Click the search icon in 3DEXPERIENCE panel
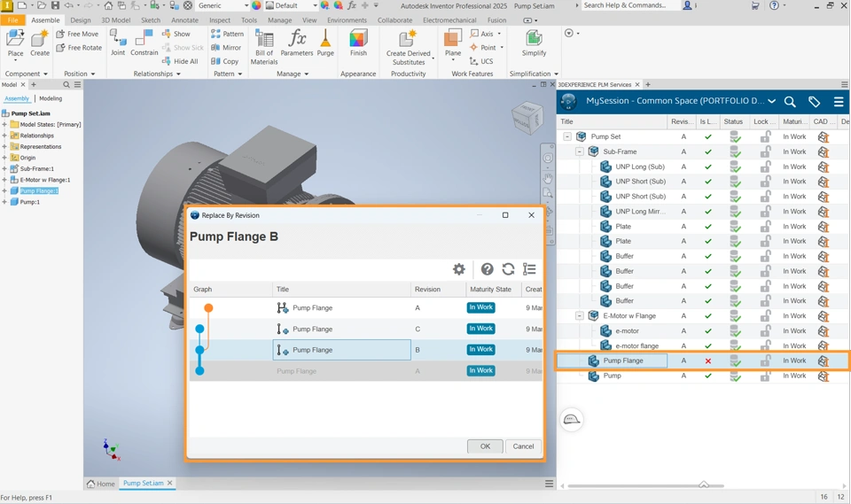Viewport: 851px width, 504px height. [x=790, y=102]
